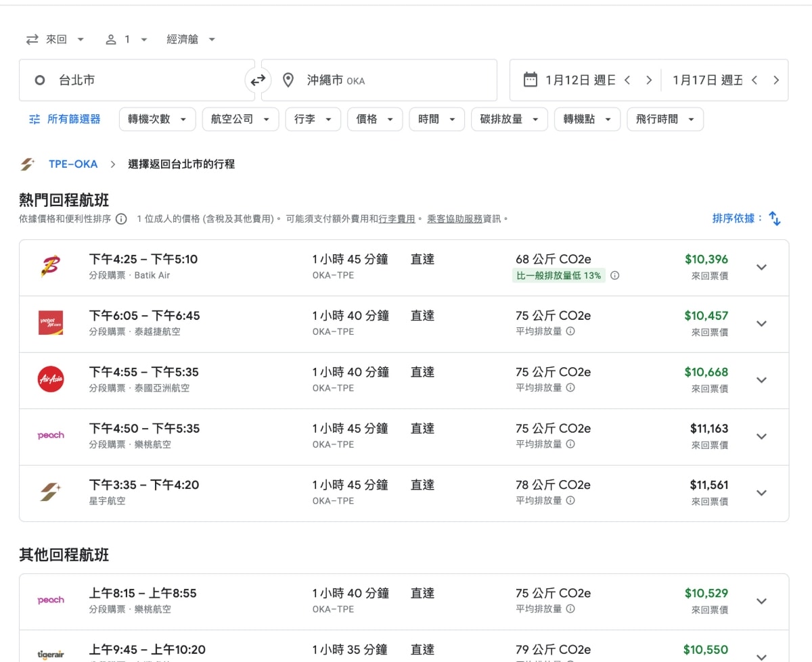Go to next day for 1月12日 departure
The height and width of the screenshot is (662, 812).
(x=649, y=80)
